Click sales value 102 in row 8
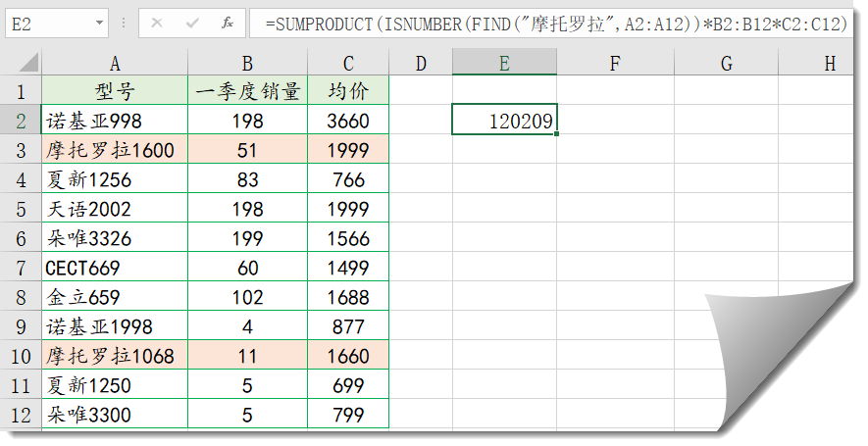The width and height of the screenshot is (868, 446). [x=247, y=296]
